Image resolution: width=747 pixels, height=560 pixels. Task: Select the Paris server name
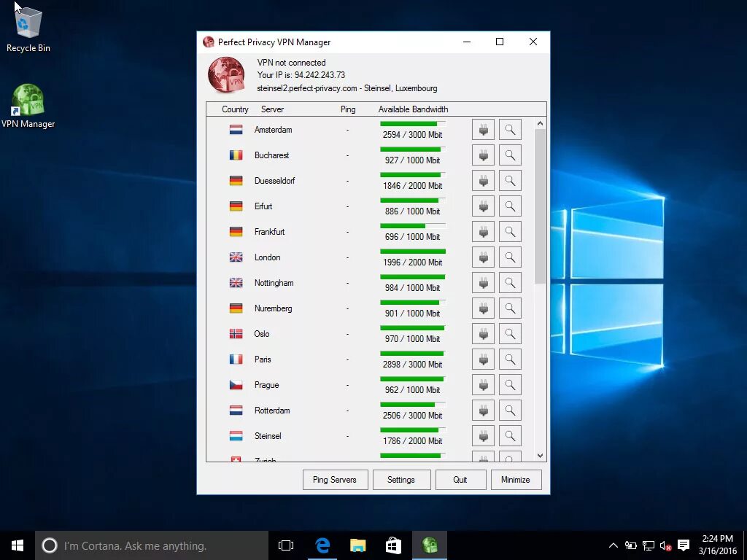[x=263, y=359]
